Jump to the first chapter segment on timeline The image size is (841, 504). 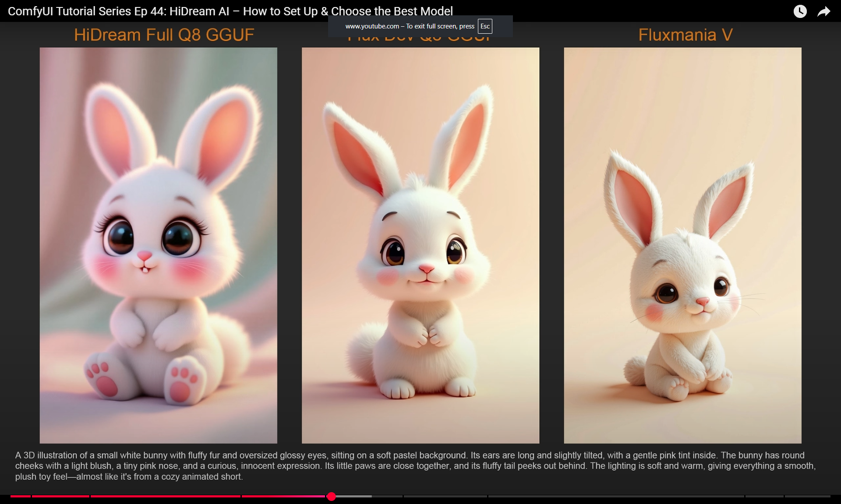(21, 496)
